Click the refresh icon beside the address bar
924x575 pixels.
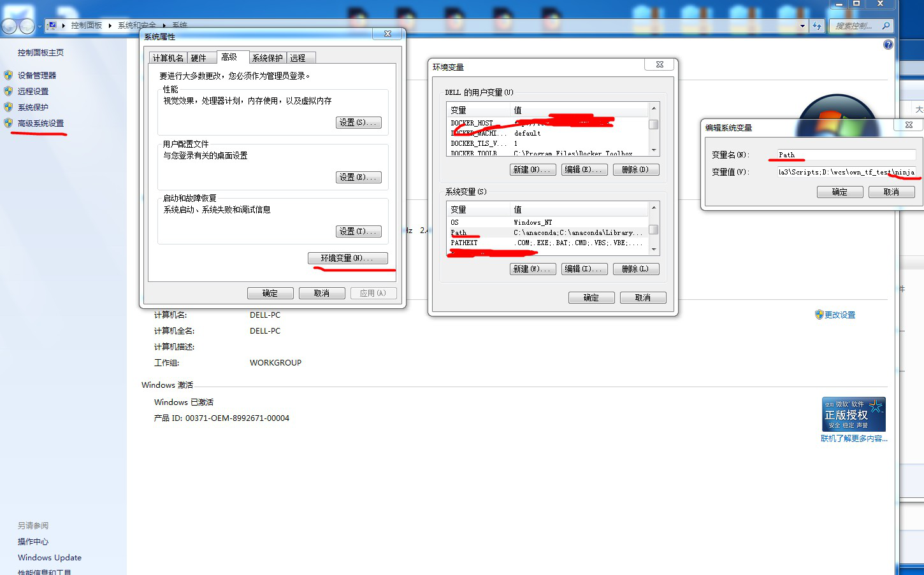[x=816, y=26]
